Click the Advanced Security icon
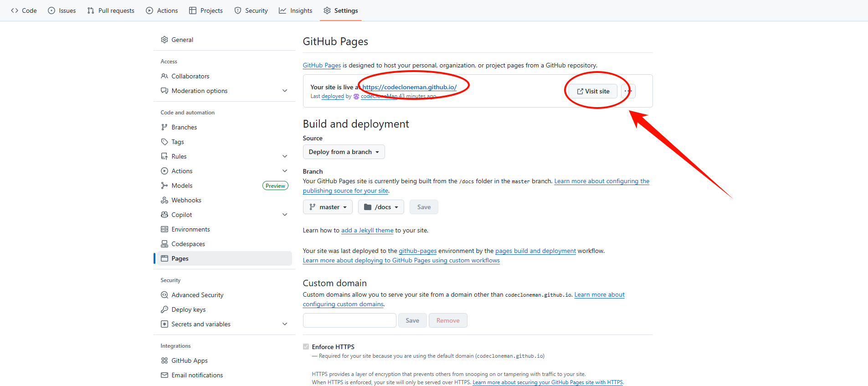Image resolution: width=868 pixels, height=386 pixels. pos(164,295)
